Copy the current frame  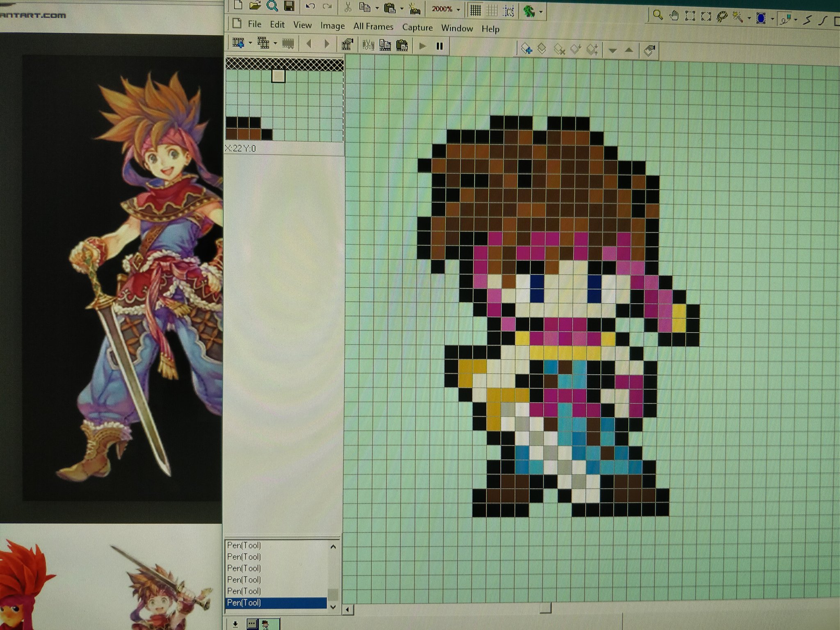pos(385,46)
